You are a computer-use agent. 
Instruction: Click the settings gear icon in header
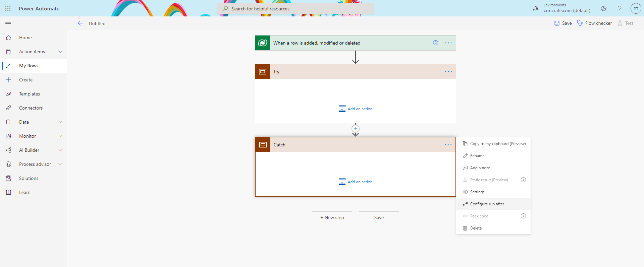pyautogui.click(x=604, y=9)
